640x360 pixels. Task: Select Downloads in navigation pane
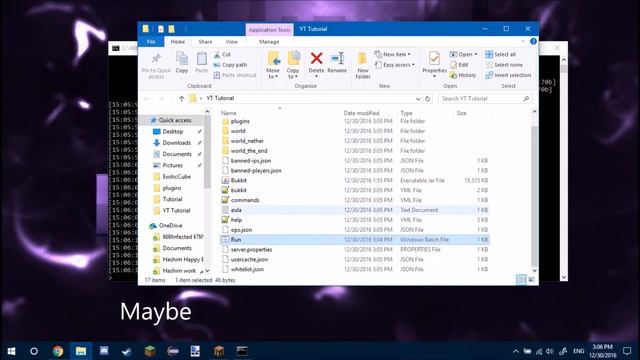[x=176, y=143]
